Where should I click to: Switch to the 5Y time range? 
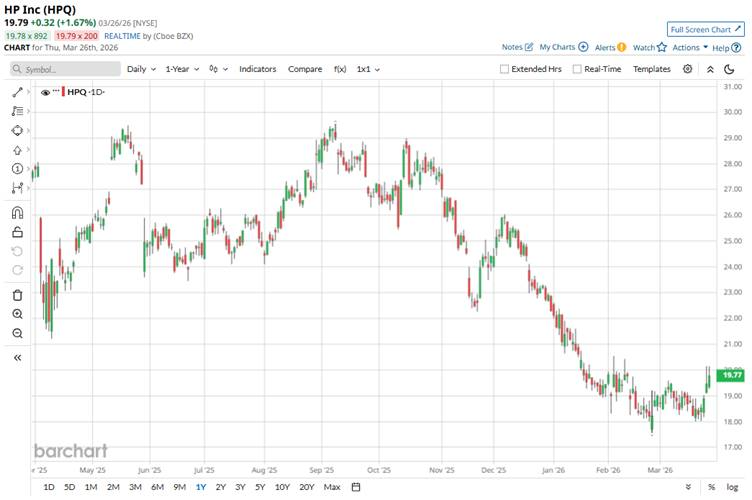pyautogui.click(x=260, y=487)
